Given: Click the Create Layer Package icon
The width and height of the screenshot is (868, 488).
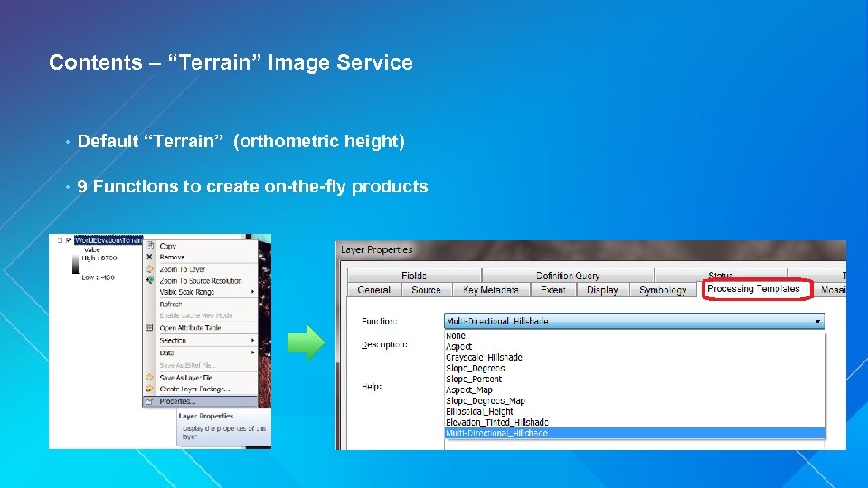Looking at the screenshot, I should tap(149, 389).
